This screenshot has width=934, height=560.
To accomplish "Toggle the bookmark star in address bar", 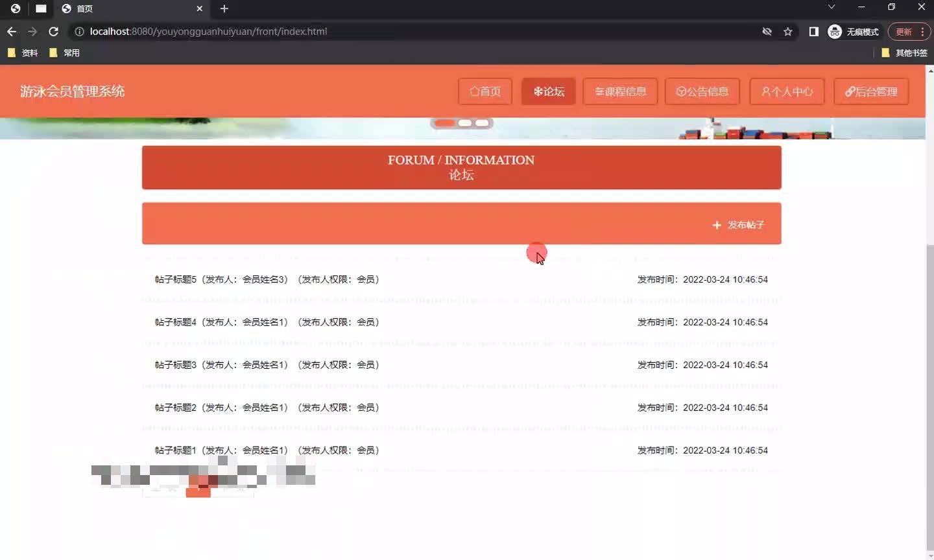I will pos(787,31).
